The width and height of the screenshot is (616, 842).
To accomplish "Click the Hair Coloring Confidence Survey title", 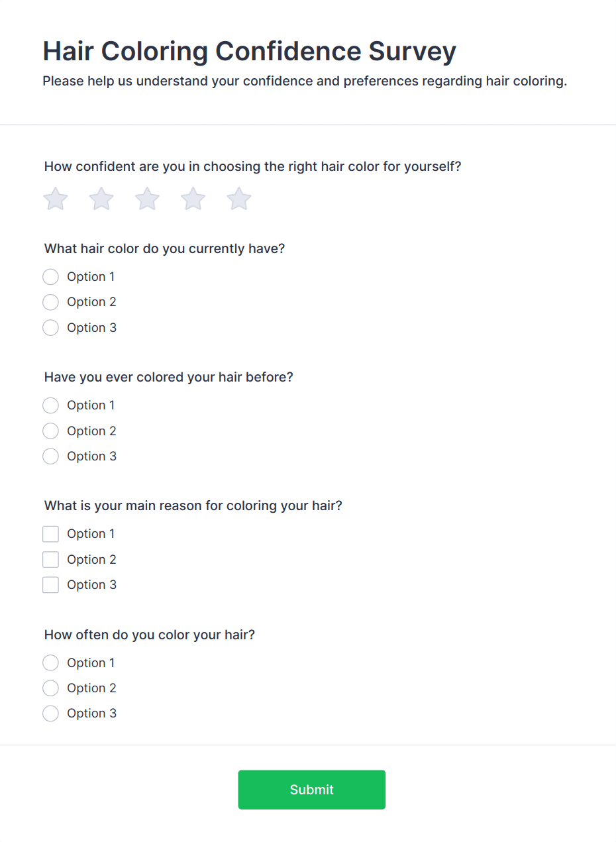I will click(x=249, y=51).
